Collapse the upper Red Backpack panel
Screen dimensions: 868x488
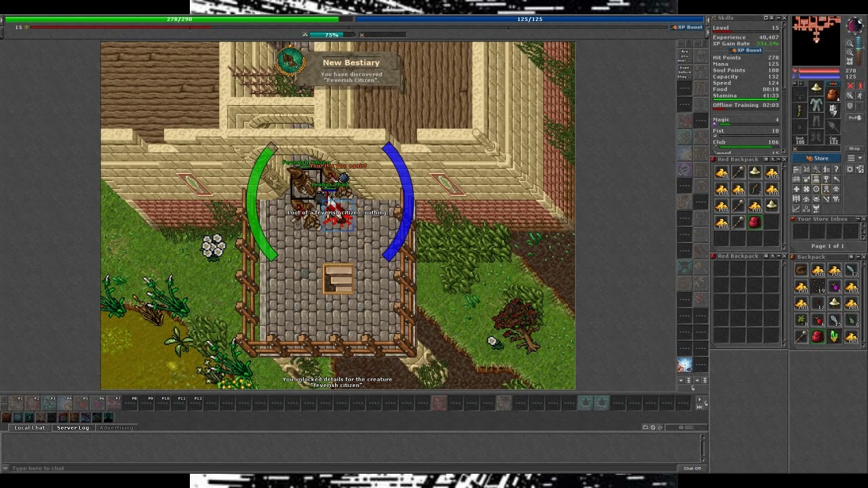[x=778, y=159]
